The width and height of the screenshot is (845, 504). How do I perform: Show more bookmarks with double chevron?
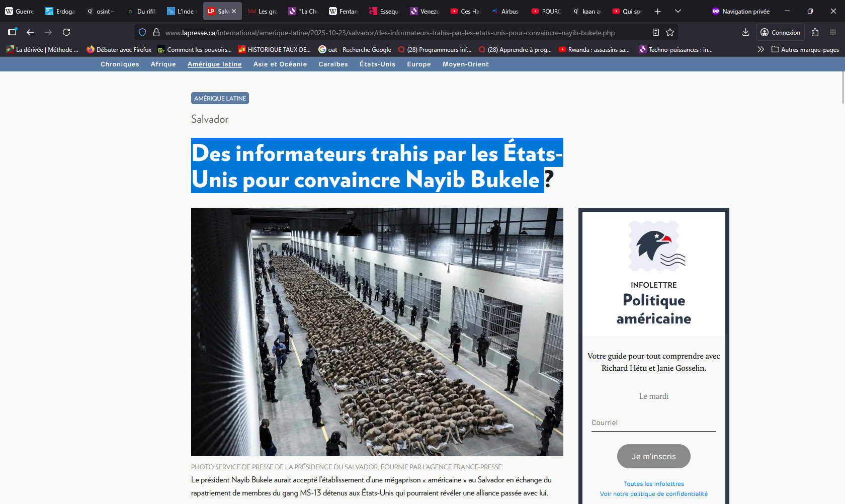760,49
